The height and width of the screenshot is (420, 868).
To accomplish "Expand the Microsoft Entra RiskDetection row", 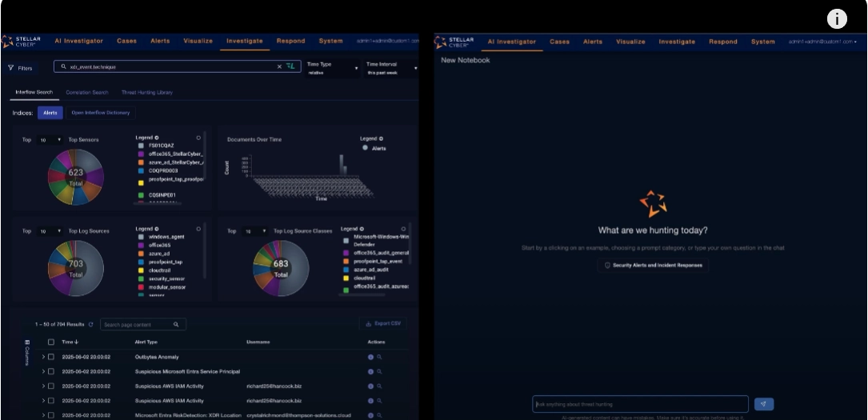I will click(x=43, y=415).
